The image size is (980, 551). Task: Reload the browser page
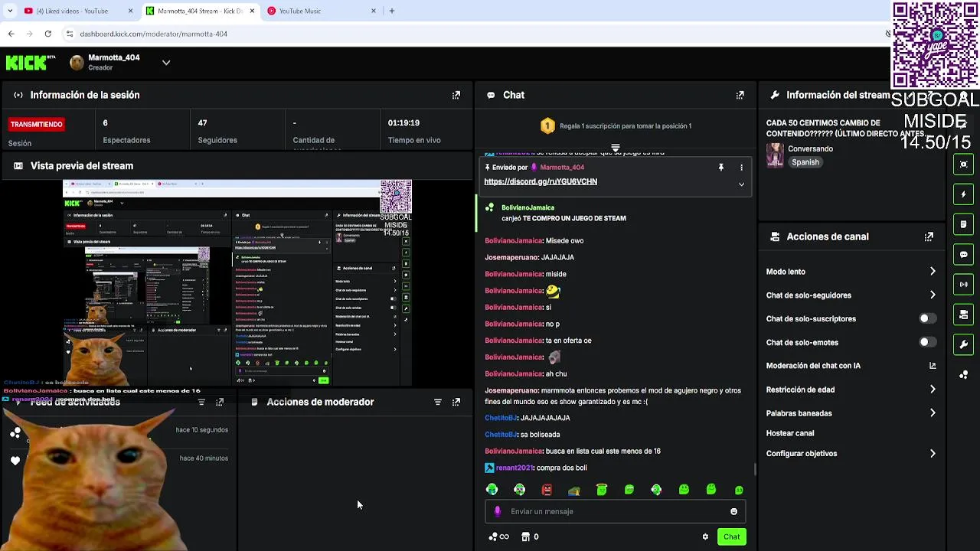47,34
